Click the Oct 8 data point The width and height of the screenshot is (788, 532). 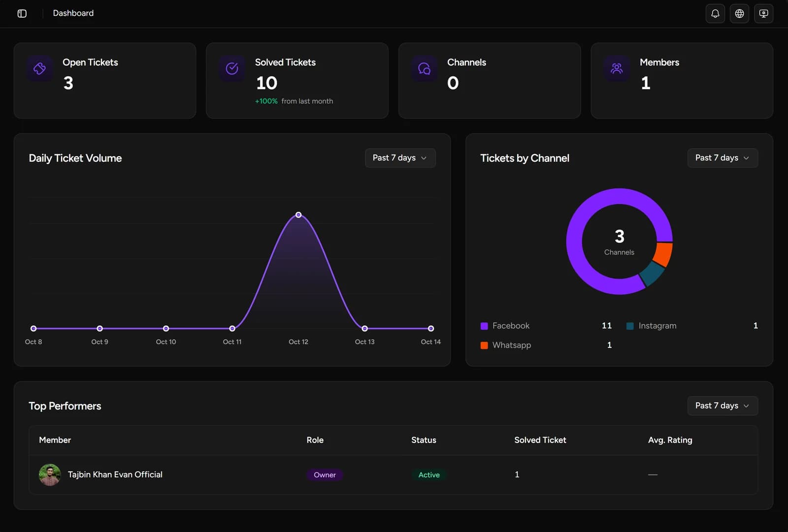(33, 328)
